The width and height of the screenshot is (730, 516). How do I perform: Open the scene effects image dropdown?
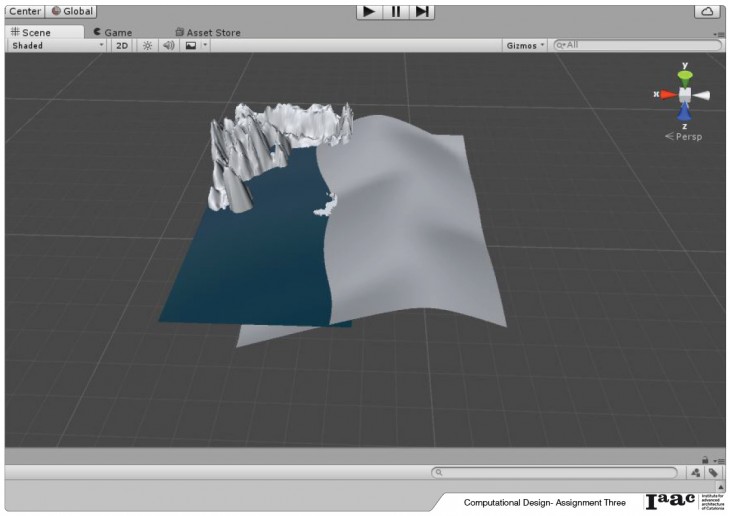click(194, 45)
